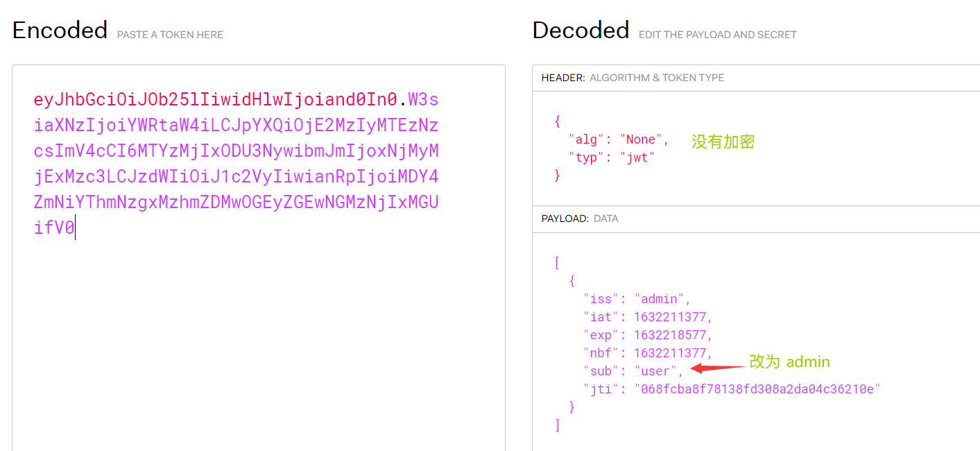
Task: Click the HEADER: ALGORITHM & TOKEN TYPE label
Action: tap(633, 78)
